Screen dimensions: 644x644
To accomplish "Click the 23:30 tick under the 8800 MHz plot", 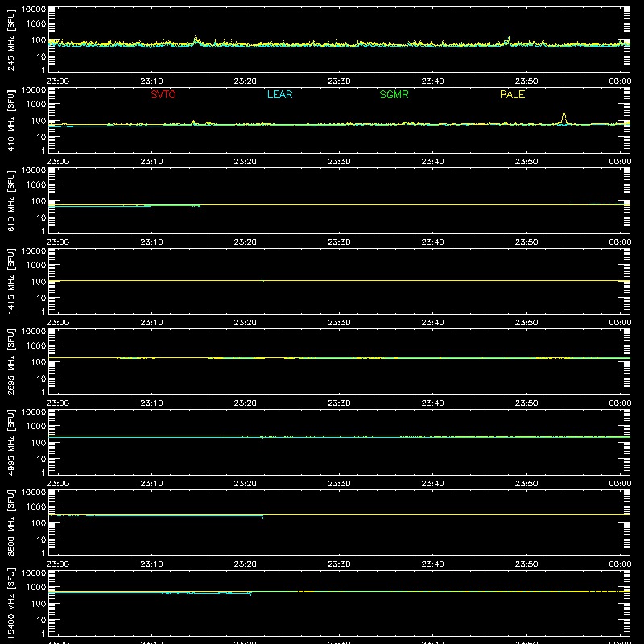I will (339, 564).
